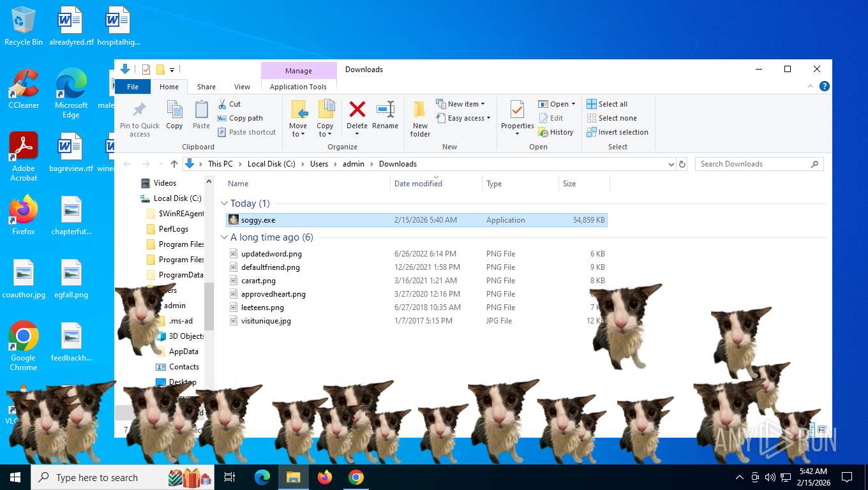Image resolution: width=868 pixels, height=490 pixels.
Task: Open the Open button dropdown
Action: (557, 104)
